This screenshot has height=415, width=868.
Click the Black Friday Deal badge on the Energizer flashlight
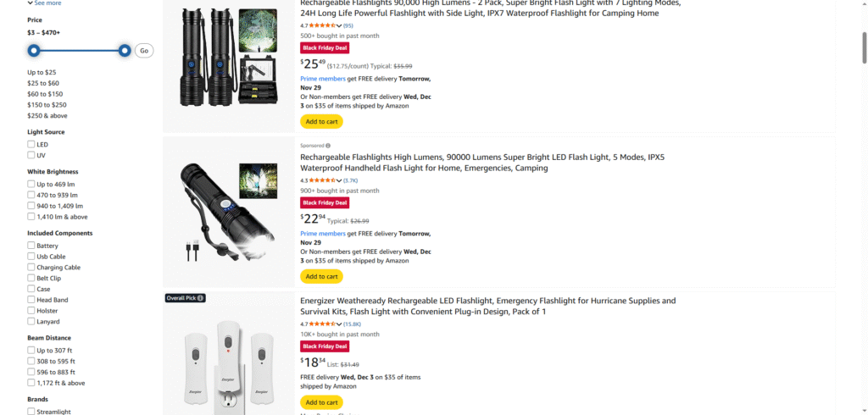[x=324, y=346]
